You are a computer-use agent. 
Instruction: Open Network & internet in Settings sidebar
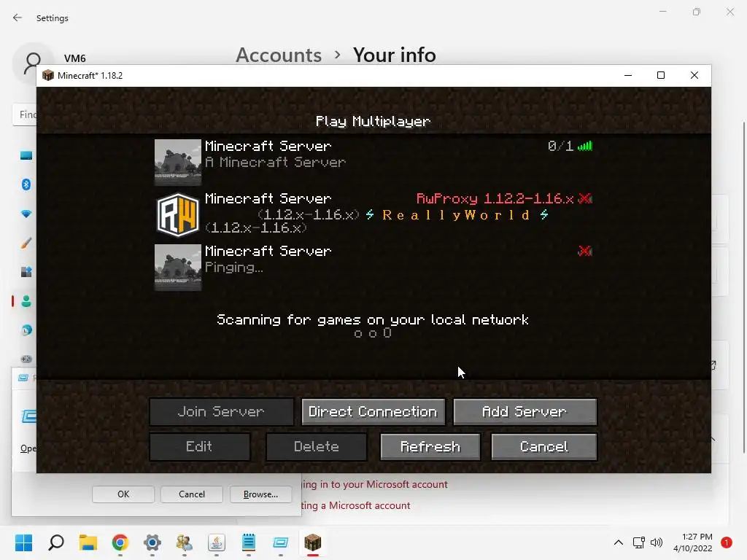click(26, 214)
